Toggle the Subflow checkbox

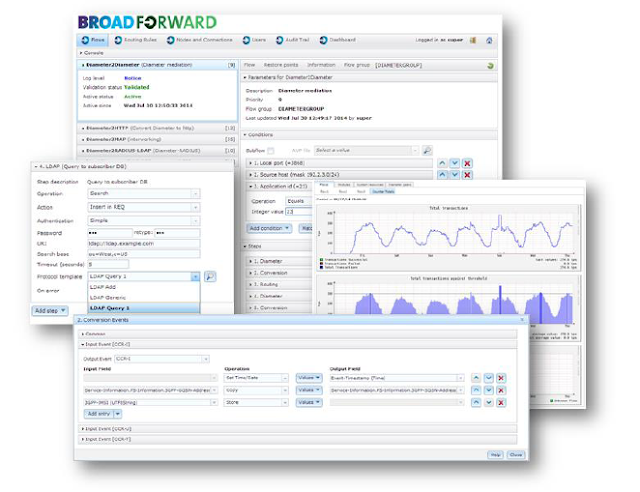[x=271, y=151]
